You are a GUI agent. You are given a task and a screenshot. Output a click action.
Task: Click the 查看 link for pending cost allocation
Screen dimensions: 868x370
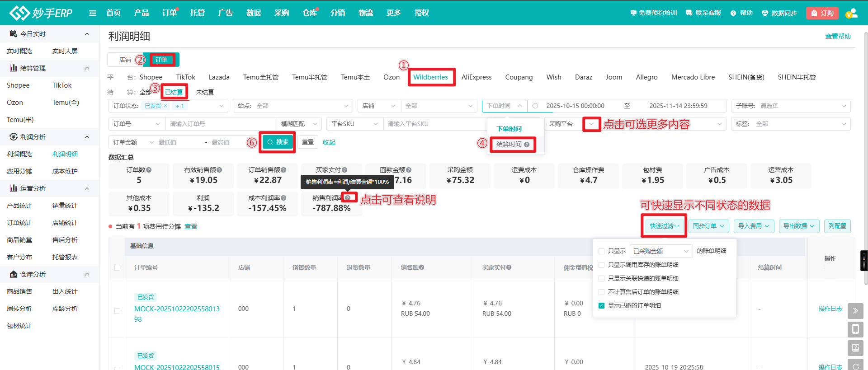[x=191, y=226]
